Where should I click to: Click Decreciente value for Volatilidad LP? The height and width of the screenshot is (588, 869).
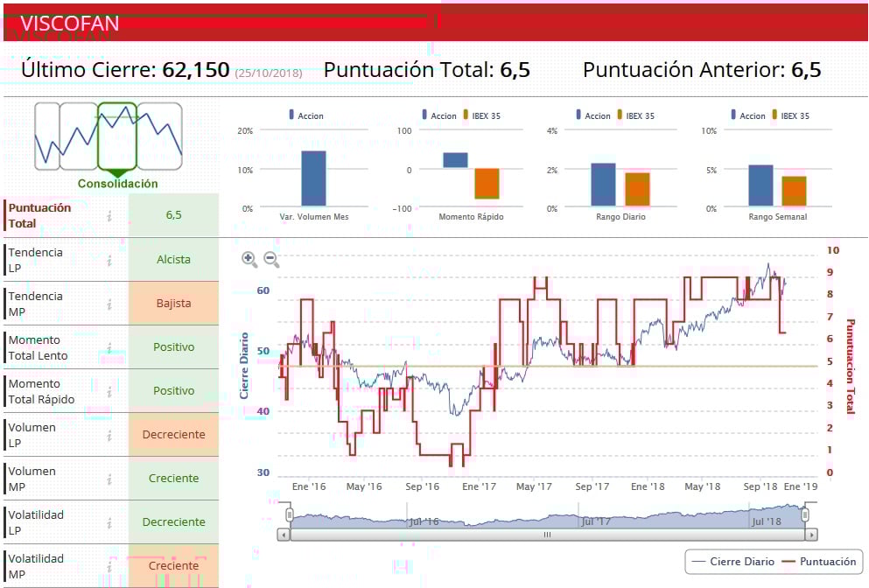(173, 522)
